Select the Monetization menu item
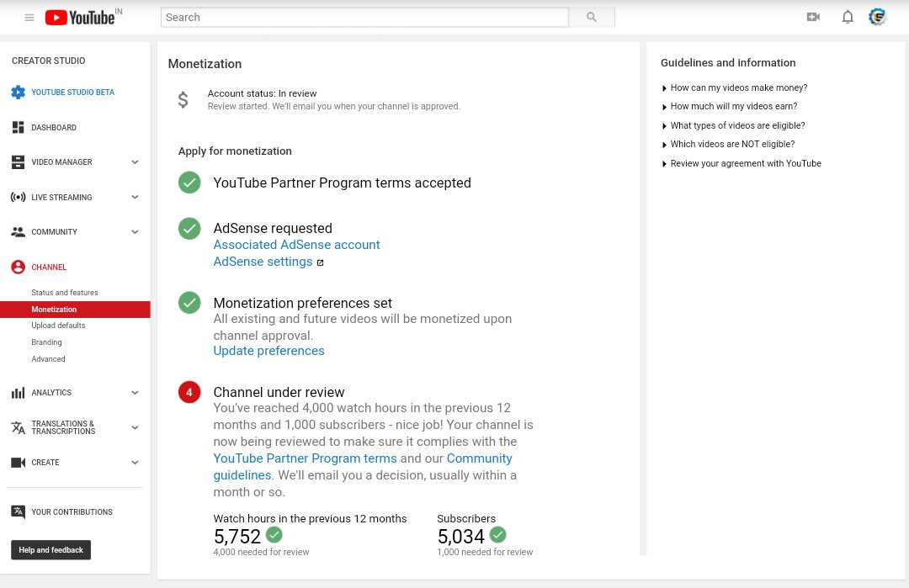The width and height of the screenshot is (909, 588). (76, 310)
